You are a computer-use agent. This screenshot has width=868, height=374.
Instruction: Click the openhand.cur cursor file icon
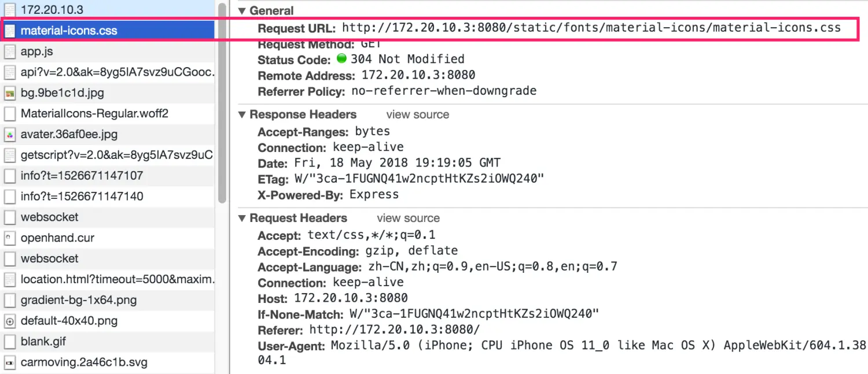[x=10, y=238]
